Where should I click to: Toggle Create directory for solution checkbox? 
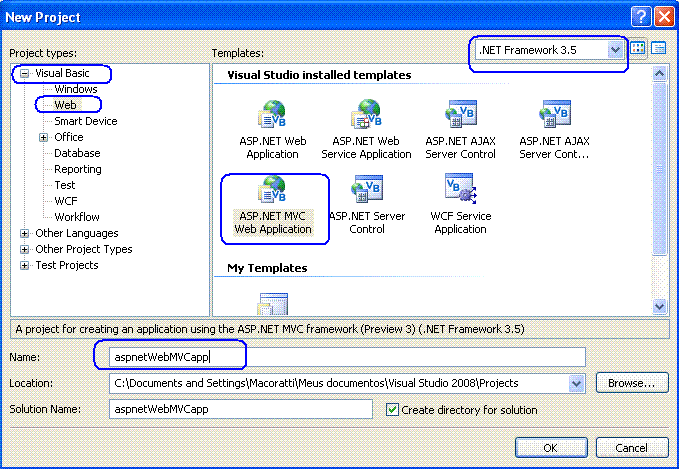[x=392, y=409]
